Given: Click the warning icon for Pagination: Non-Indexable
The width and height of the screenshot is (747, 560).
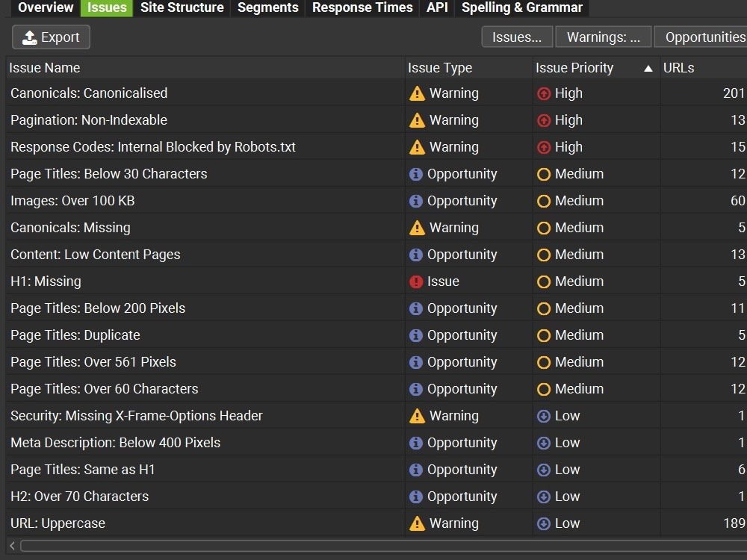Looking at the screenshot, I should [x=417, y=120].
